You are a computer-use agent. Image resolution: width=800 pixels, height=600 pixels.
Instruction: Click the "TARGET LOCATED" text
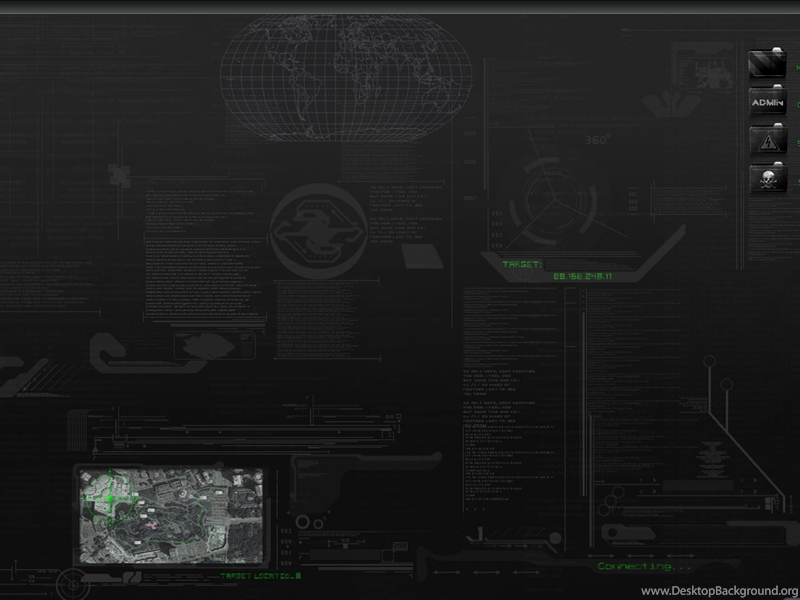[x=260, y=576]
